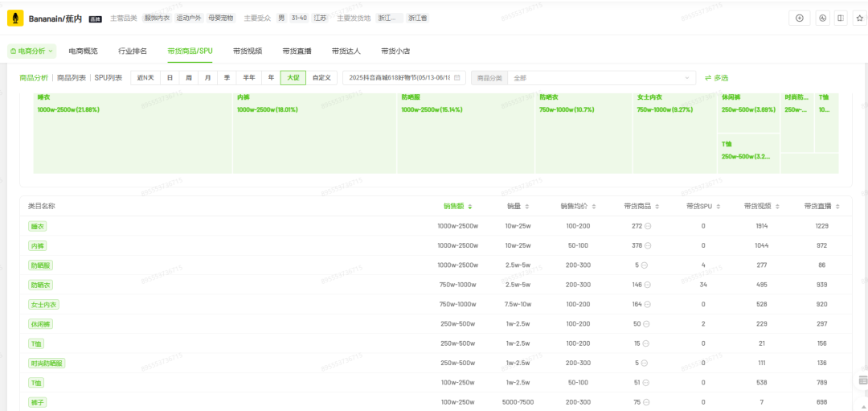Screen dimensions: 868x411
Task: Switch to the 带货视频 tab
Action: (x=248, y=51)
